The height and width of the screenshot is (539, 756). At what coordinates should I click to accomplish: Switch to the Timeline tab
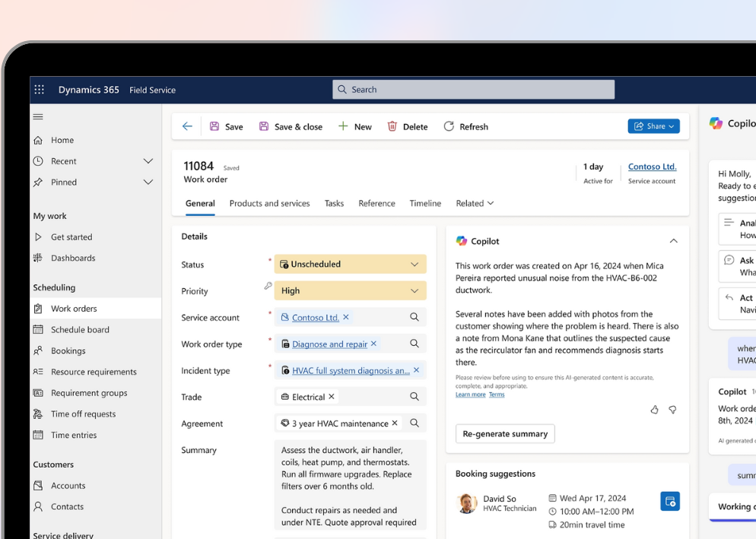coord(425,204)
